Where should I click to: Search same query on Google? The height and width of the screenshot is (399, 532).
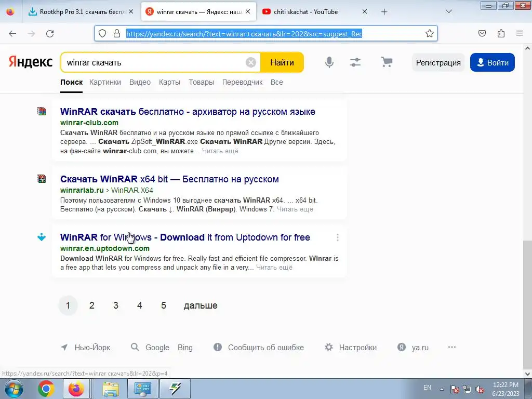pos(157,348)
